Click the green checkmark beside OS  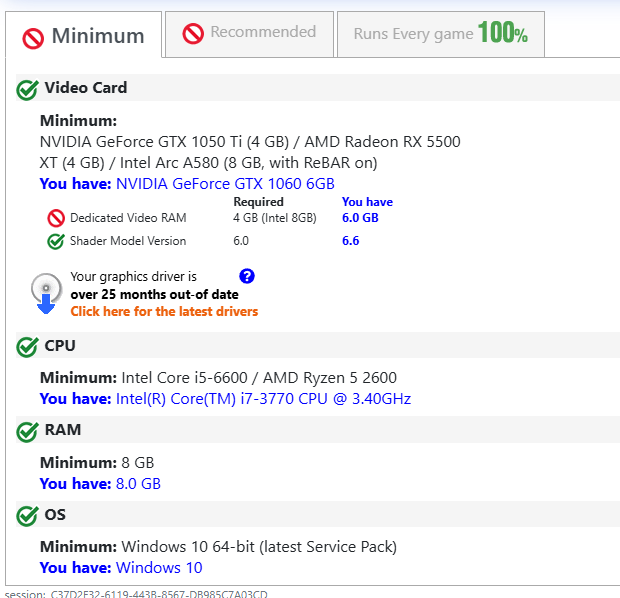click(27, 516)
